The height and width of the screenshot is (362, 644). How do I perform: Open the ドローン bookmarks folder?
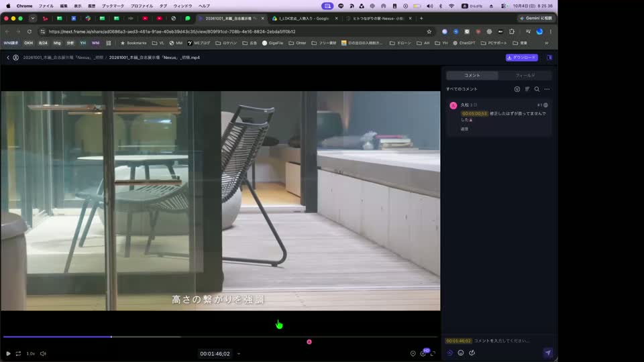(x=400, y=43)
